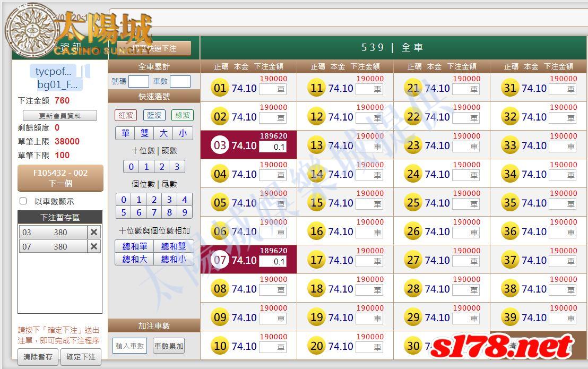
Task: Select yellow number ball 28
Action: [x=413, y=289]
